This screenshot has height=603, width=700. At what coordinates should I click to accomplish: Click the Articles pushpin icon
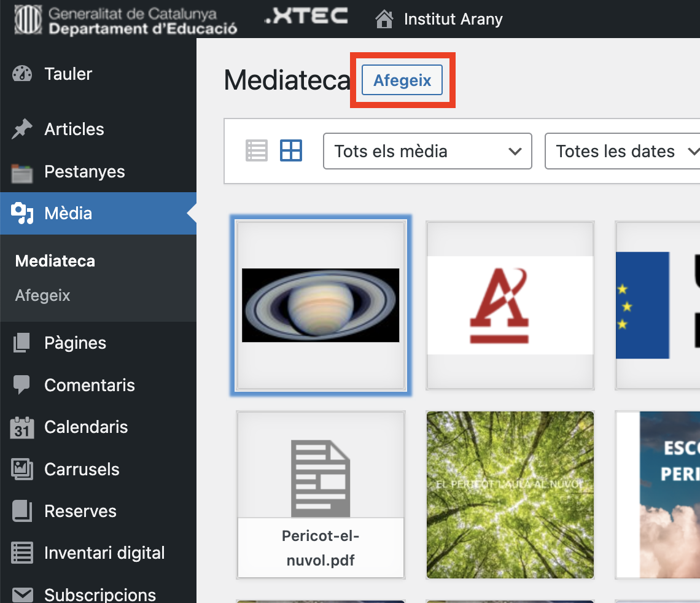coord(22,130)
